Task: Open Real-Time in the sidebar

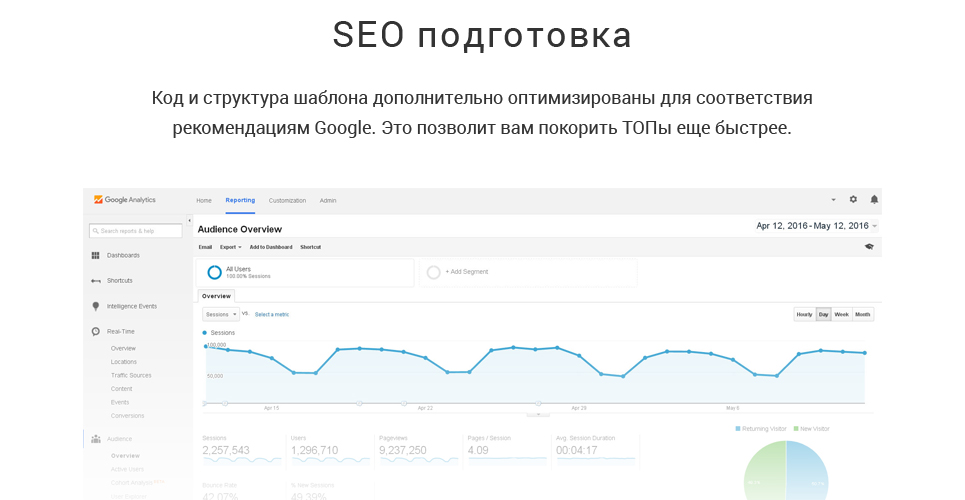Action: 121,331
